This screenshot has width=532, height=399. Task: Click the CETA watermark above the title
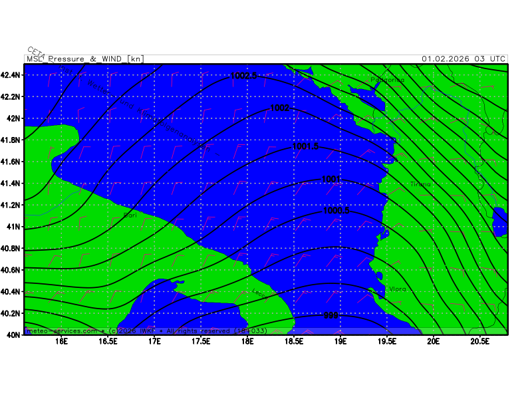pyautogui.click(x=35, y=52)
